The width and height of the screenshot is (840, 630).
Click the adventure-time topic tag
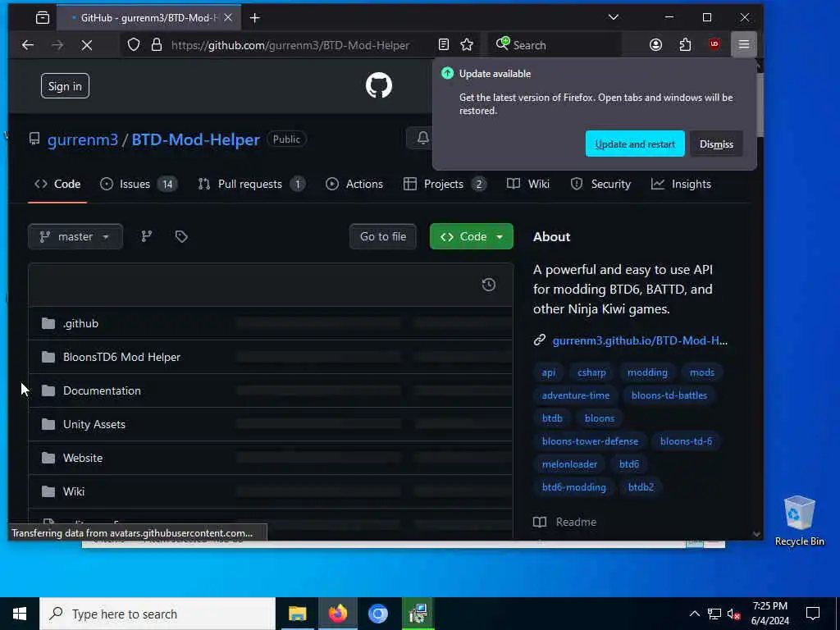coord(575,395)
